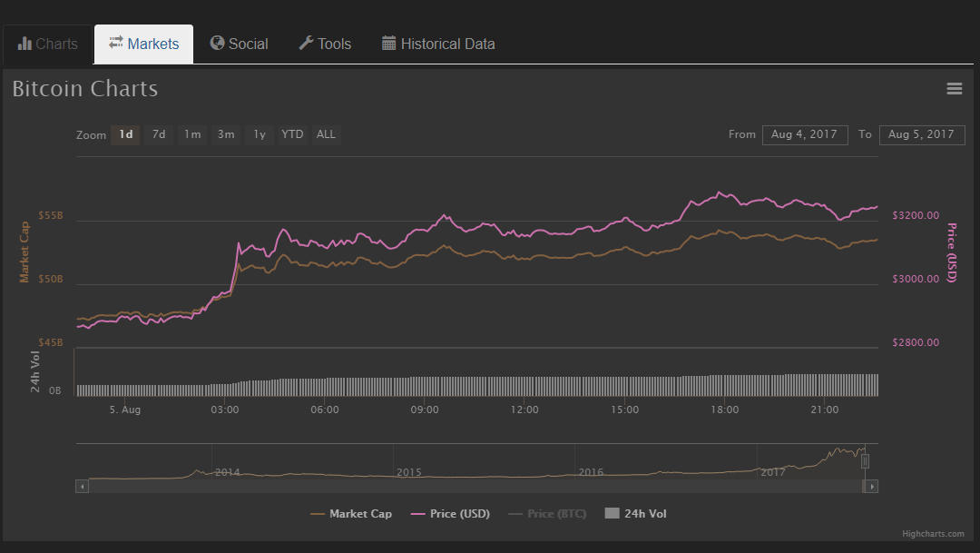Switch to the Markets tab

[x=143, y=44]
